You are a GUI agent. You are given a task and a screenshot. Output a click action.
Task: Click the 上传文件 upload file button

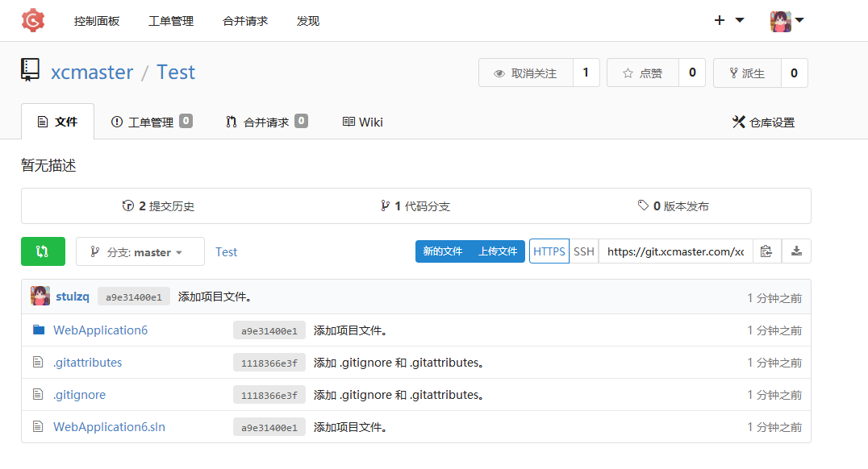(x=498, y=251)
